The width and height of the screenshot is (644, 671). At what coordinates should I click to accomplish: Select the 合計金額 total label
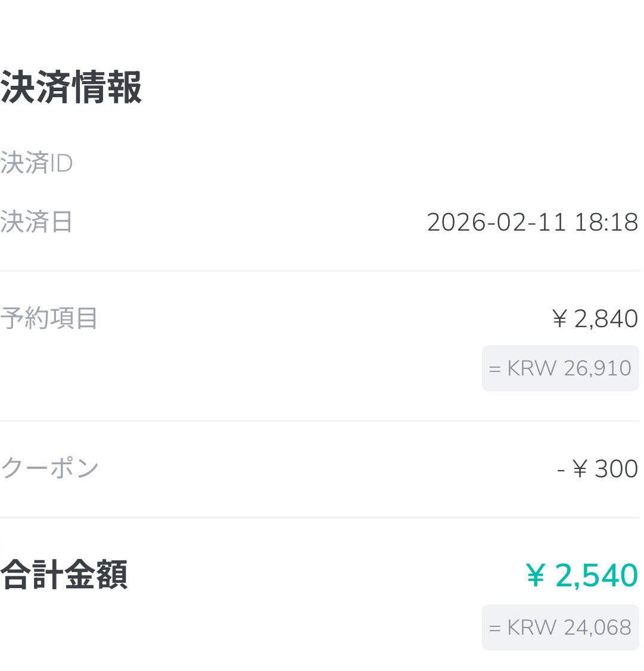64,575
